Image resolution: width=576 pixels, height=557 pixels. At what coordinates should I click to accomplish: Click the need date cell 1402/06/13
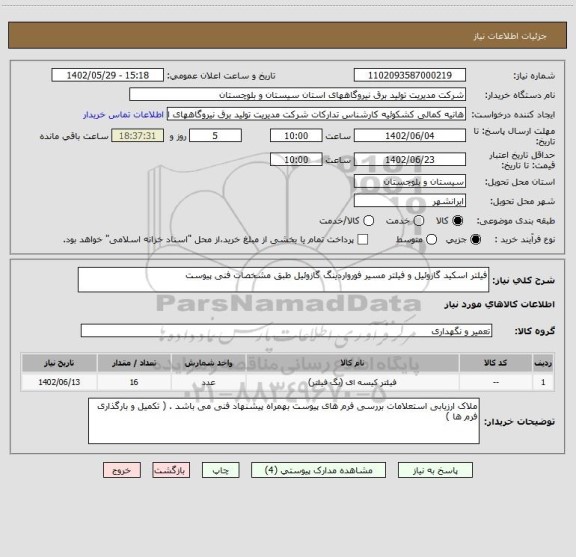pyautogui.click(x=59, y=382)
